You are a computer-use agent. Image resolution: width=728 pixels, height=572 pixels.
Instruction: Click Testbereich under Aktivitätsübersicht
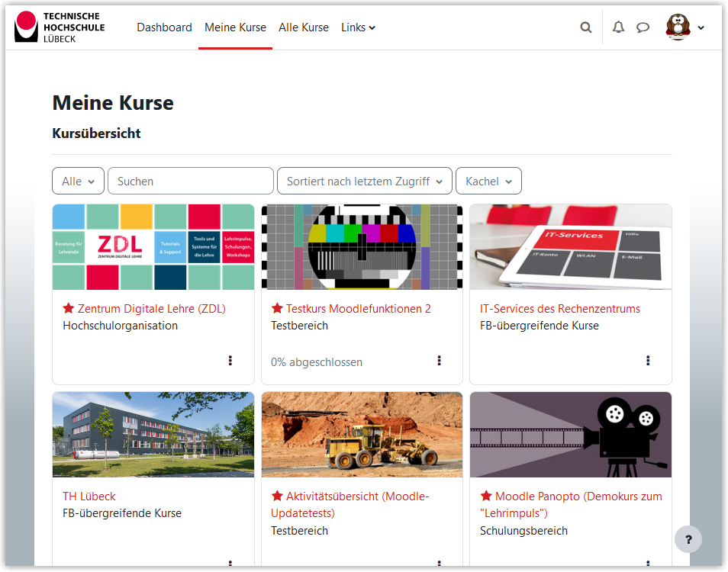coord(299,531)
